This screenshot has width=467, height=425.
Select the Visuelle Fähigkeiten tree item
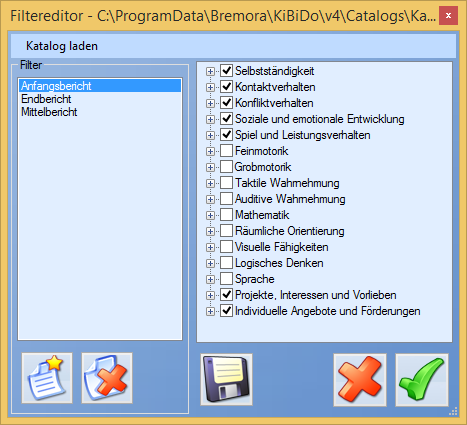click(282, 247)
